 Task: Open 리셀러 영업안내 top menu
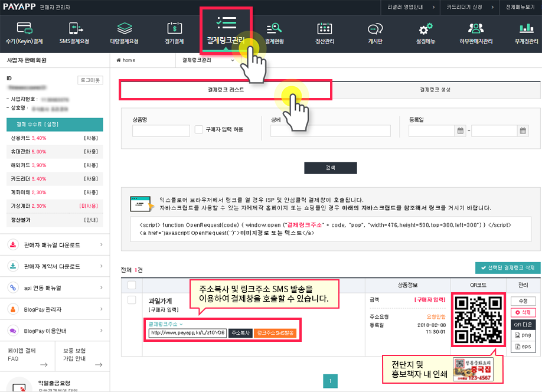coord(410,7)
